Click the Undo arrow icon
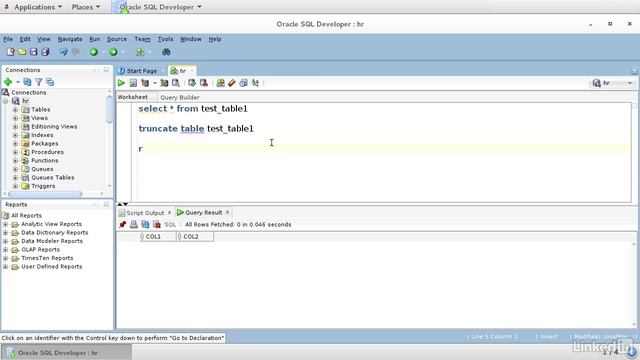Image resolution: width=640 pixels, height=360 pixels. (x=64, y=52)
